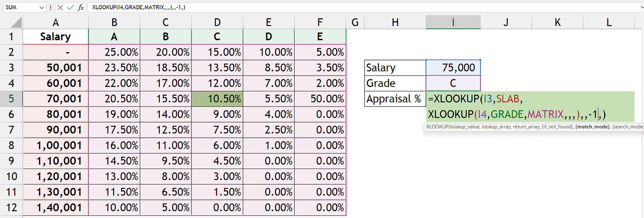Select column H header
This screenshot has width=644, height=218.
click(x=395, y=22)
